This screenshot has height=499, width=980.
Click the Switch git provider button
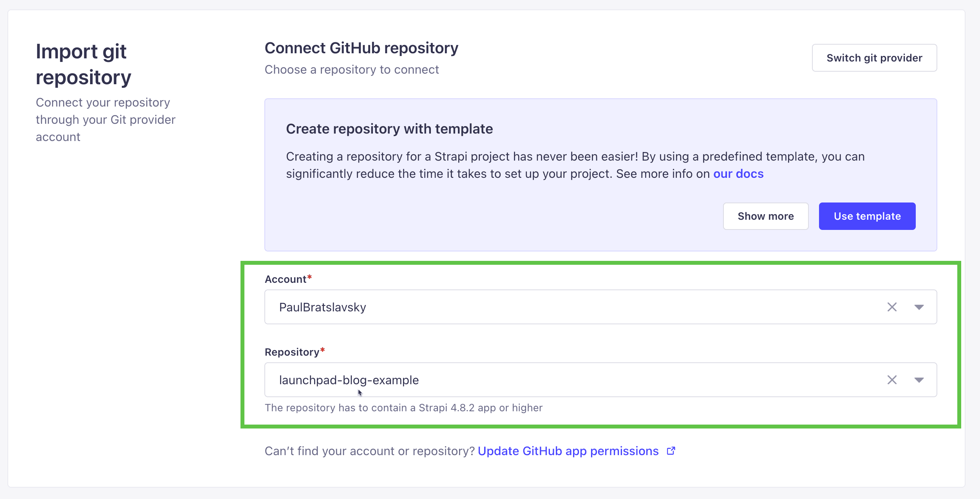[874, 58]
